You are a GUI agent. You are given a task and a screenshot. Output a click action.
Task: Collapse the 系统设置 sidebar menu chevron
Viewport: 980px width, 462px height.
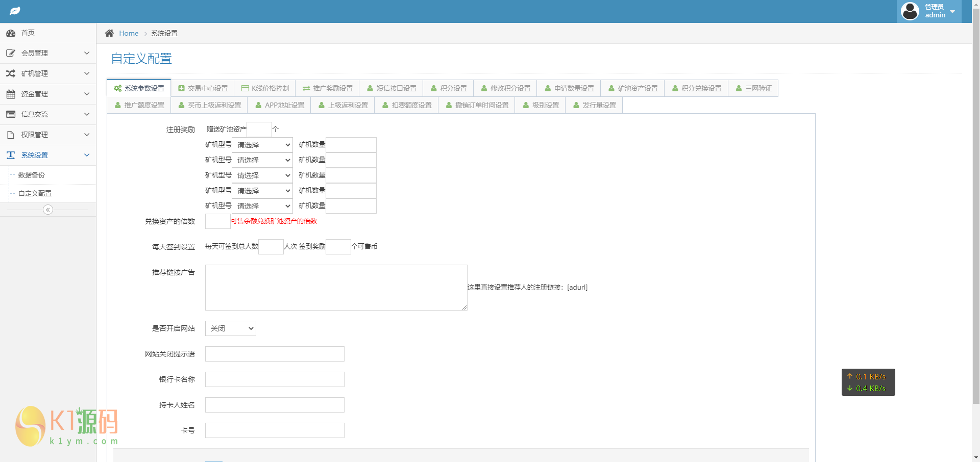click(x=87, y=155)
